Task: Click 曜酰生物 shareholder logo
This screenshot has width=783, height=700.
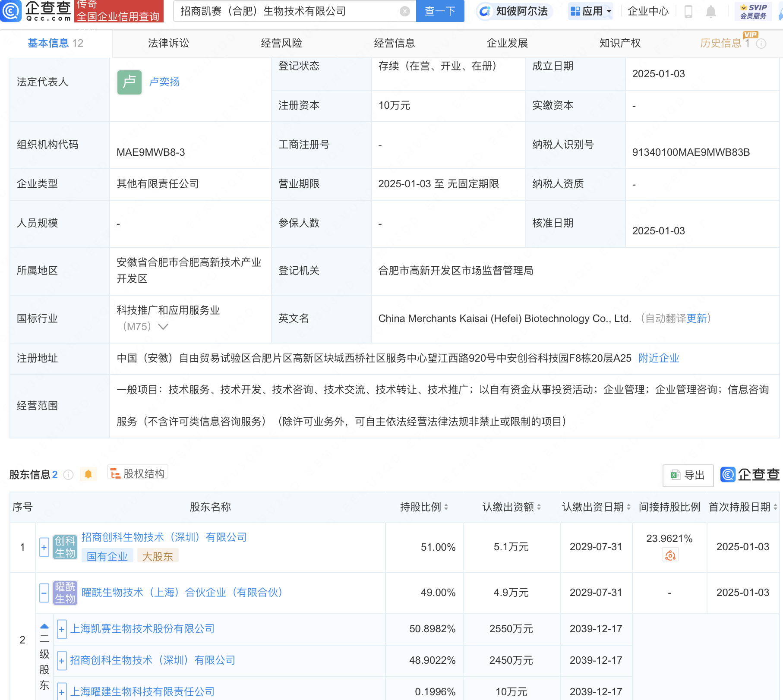Action: (x=65, y=593)
